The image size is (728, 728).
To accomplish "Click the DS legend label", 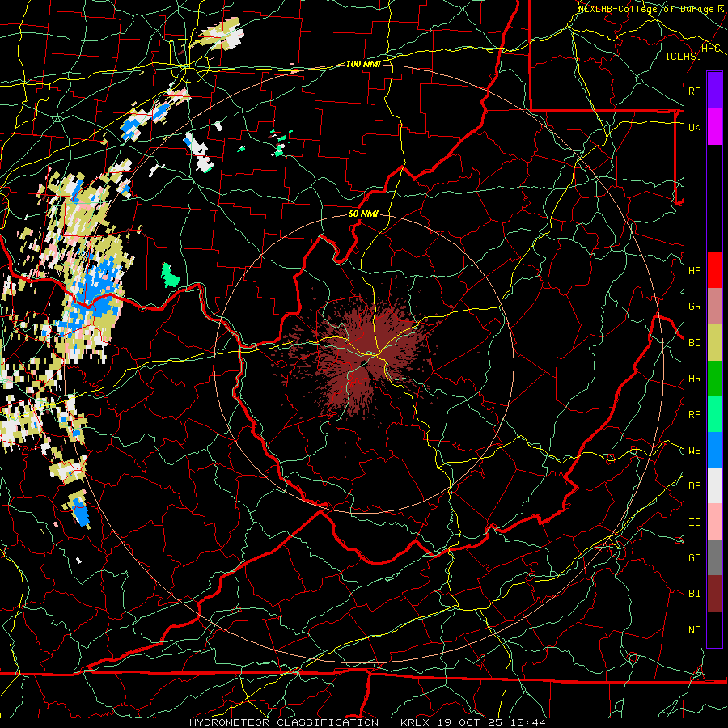I will 694,485.
